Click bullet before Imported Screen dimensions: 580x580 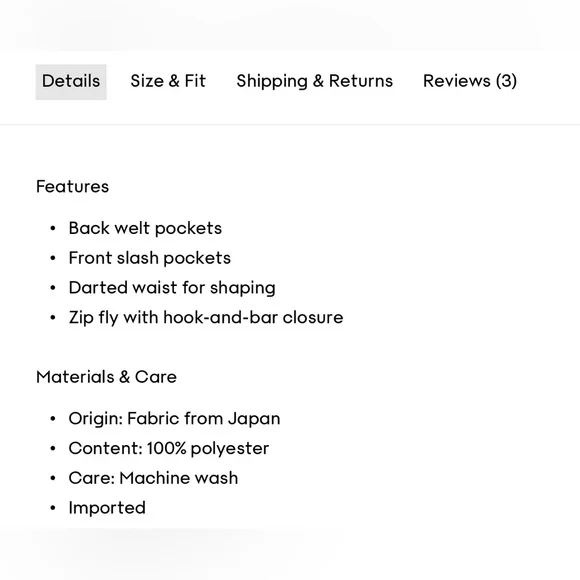(53, 508)
